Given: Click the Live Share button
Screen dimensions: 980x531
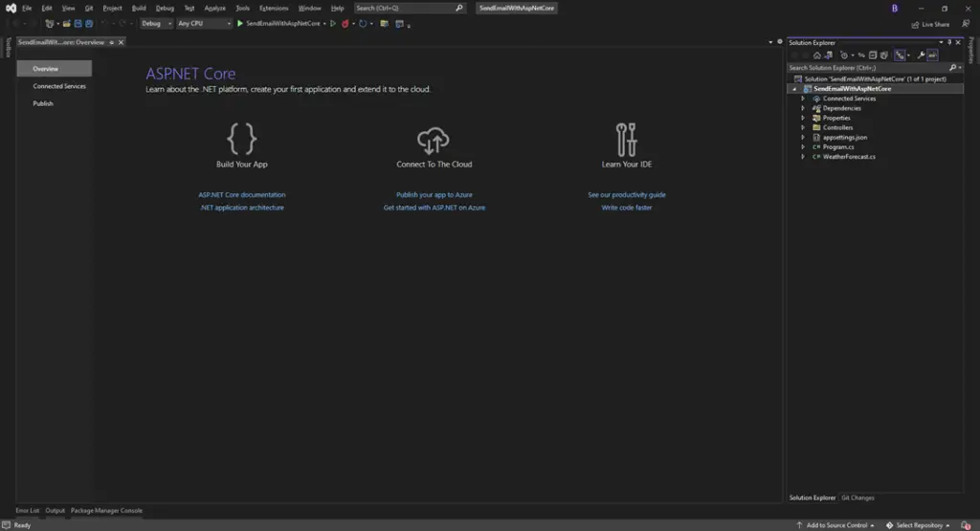Looking at the screenshot, I should (930, 24).
